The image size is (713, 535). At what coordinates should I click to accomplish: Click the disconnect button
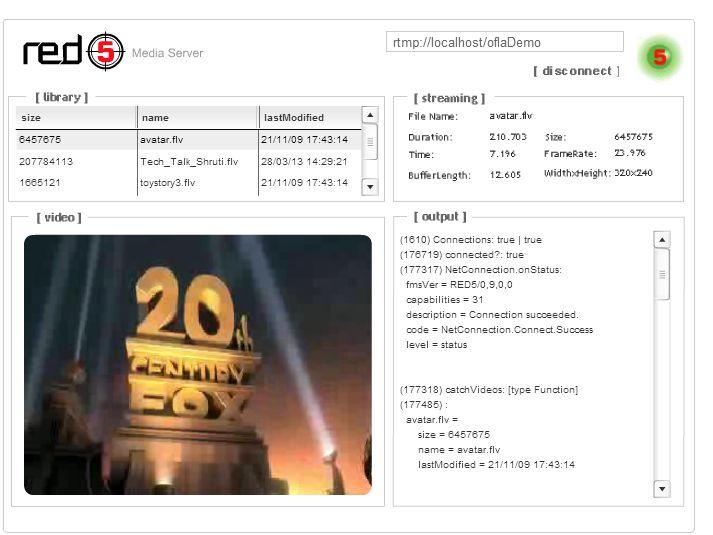pos(576,71)
